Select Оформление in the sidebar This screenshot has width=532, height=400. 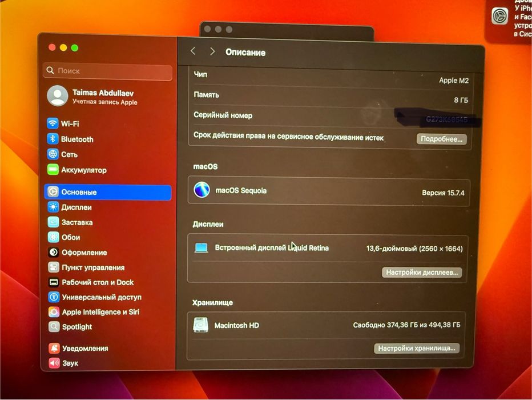(x=108, y=253)
